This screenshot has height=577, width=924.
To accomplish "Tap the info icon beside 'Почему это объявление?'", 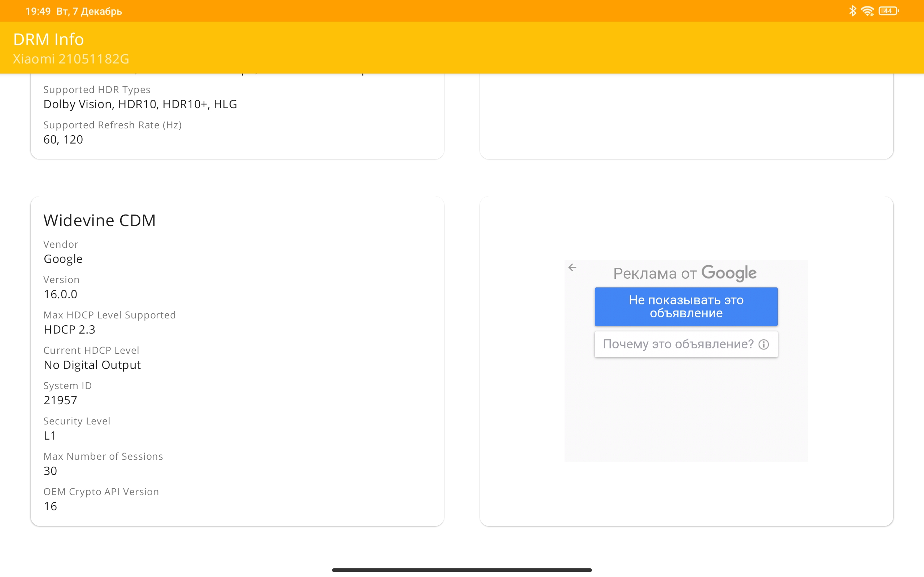I will point(763,344).
